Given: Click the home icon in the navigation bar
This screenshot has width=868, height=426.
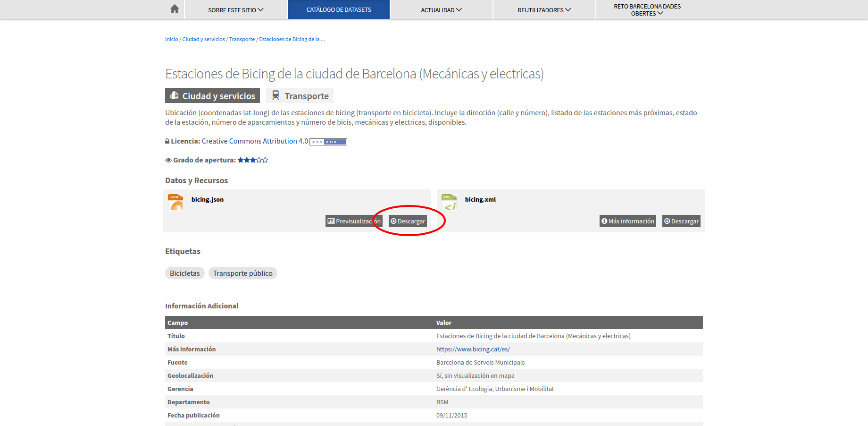Looking at the screenshot, I should coord(174,9).
